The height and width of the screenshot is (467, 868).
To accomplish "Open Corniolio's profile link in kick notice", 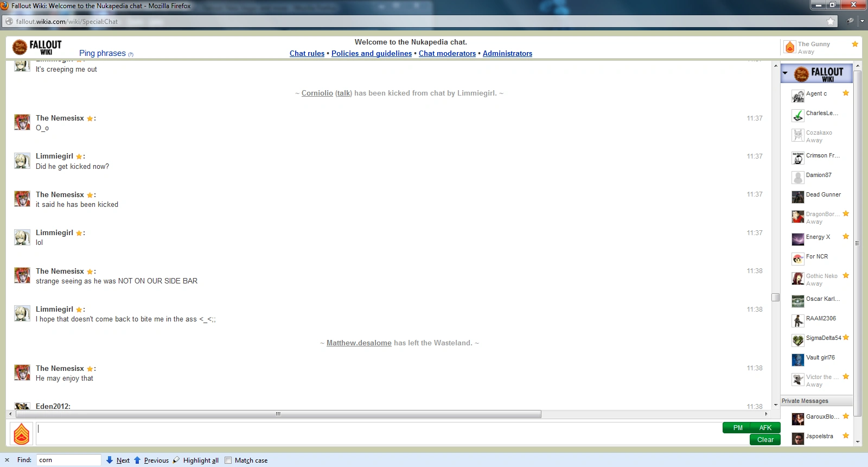I will [x=317, y=93].
